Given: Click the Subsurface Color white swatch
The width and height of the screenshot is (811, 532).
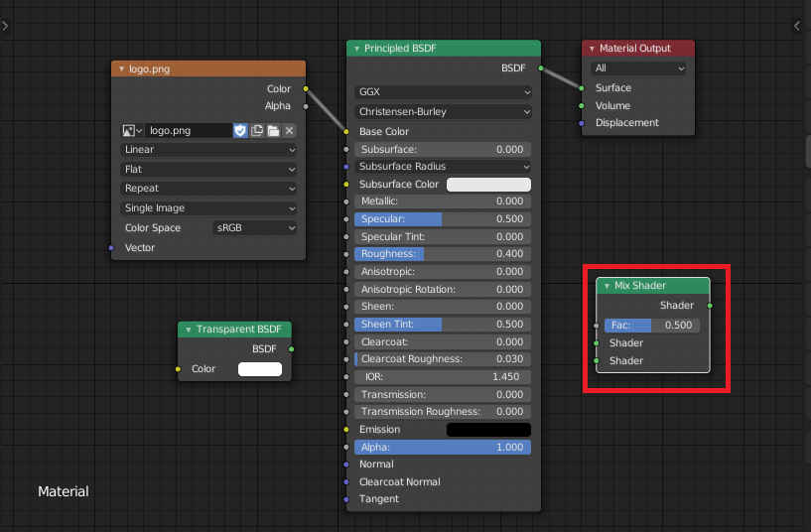Looking at the screenshot, I should click(x=488, y=185).
